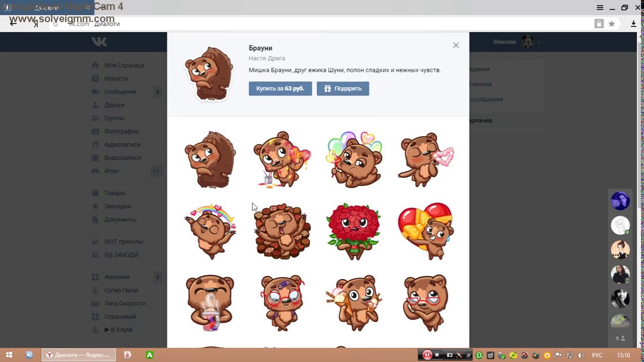The image size is (644, 362).
Task: Select the bear drinking hot beverage sticker
Action: click(210, 303)
